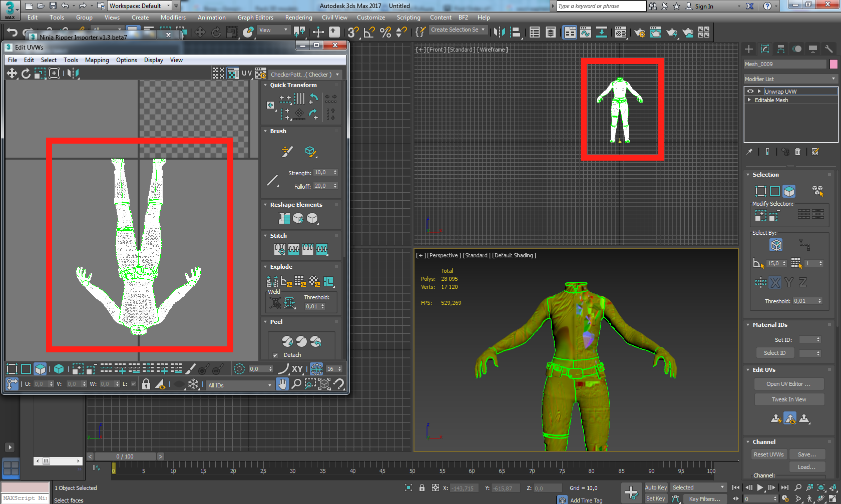Toggle the Z axis select button
Screen dimensions: 841x504
[803, 283]
